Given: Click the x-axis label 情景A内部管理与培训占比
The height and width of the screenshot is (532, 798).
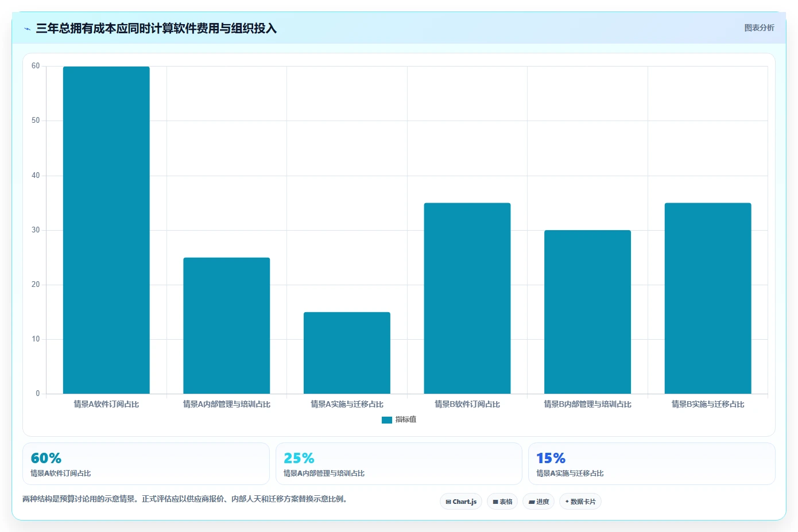Looking at the screenshot, I should click(x=227, y=404).
